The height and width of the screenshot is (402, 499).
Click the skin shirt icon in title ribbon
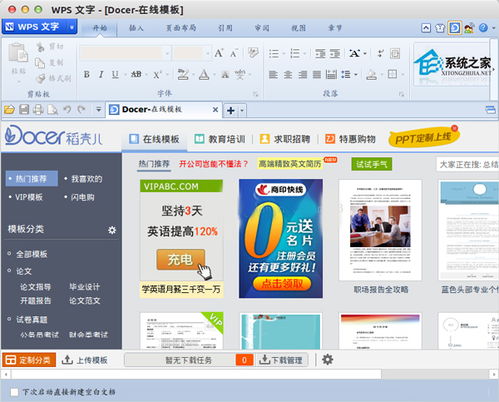point(440,28)
